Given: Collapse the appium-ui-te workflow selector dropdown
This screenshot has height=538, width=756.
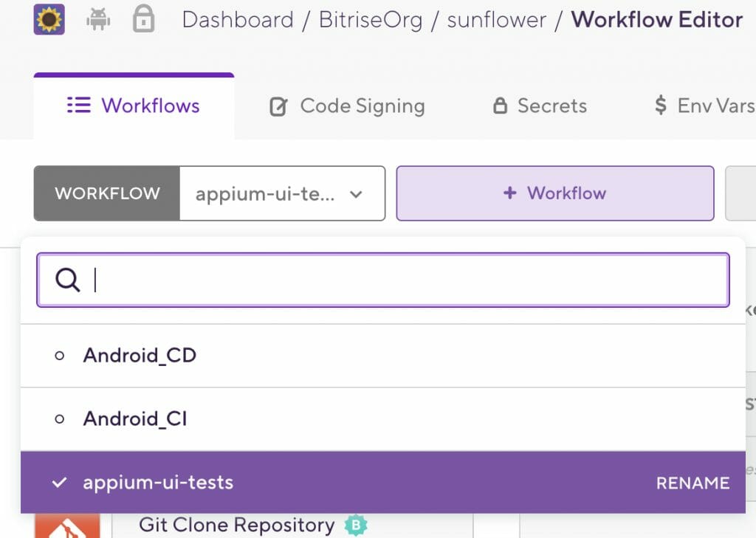Looking at the screenshot, I should click(x=357, y=193).
